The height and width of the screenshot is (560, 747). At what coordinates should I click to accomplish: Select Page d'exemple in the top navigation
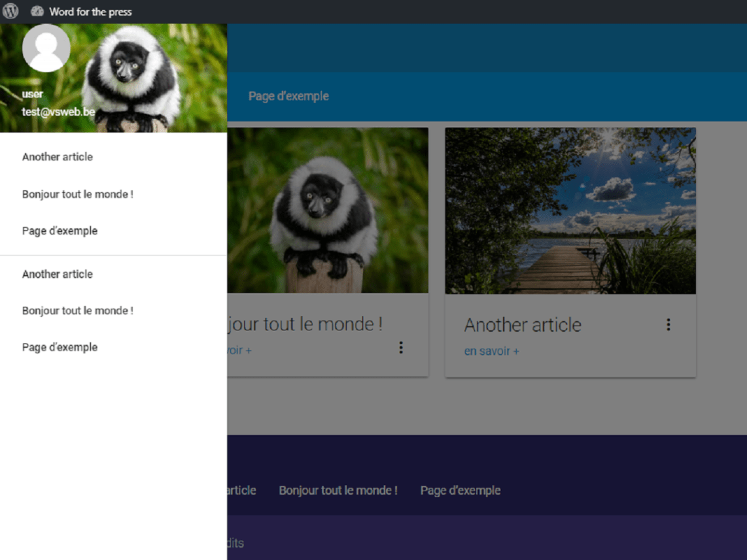tap(288, 96)
